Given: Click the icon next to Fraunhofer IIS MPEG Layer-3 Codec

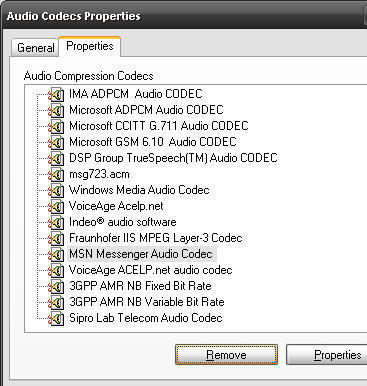Looking at the screenshot, I should coord(56,238).
